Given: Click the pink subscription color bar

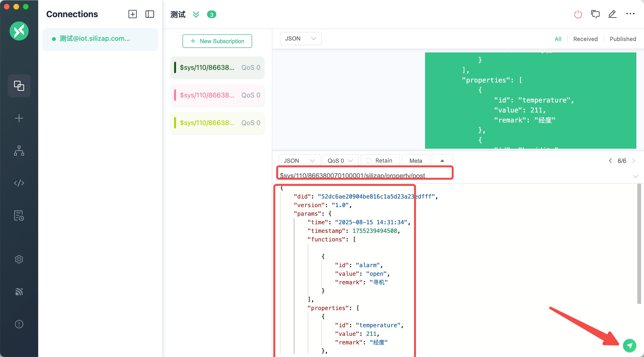Looking at the screenshot, I should [175, 95].
